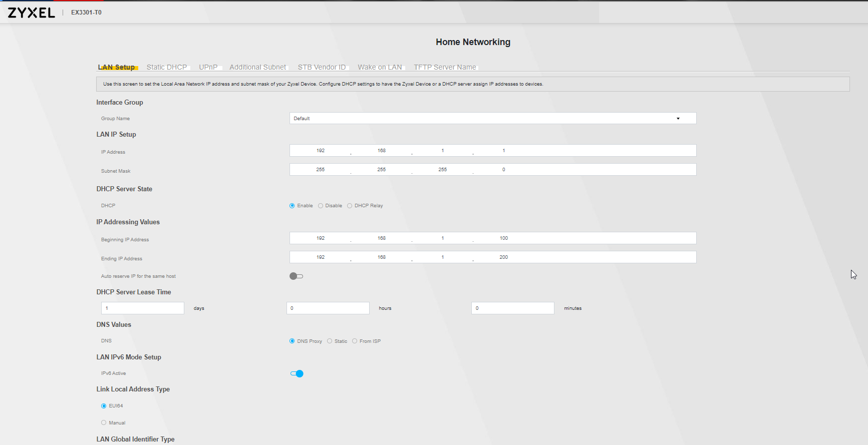The height and width of the screenshot is (445, 868).
Task: Click the Link Local Address Type heading
Action: (133, 389)
